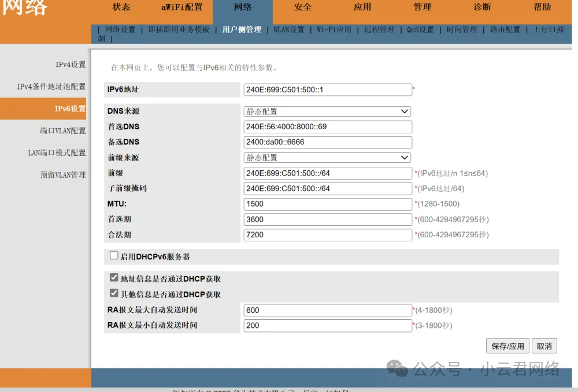This screenshot has width=578, height=392.
Task: Go to 远程管理 submenu
Action: pyautogui.click(x=379, y=29)
